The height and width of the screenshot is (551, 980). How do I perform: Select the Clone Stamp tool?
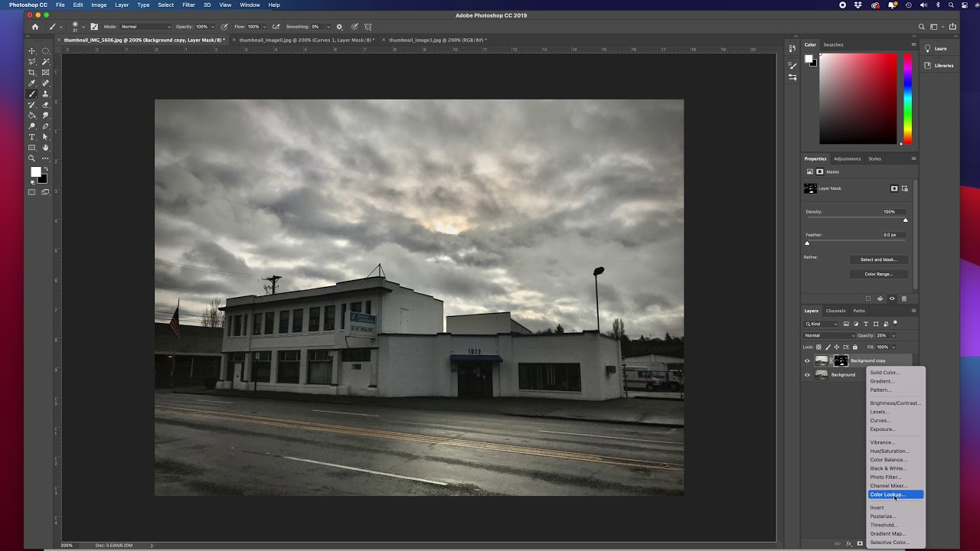click(x=45, y=93)
